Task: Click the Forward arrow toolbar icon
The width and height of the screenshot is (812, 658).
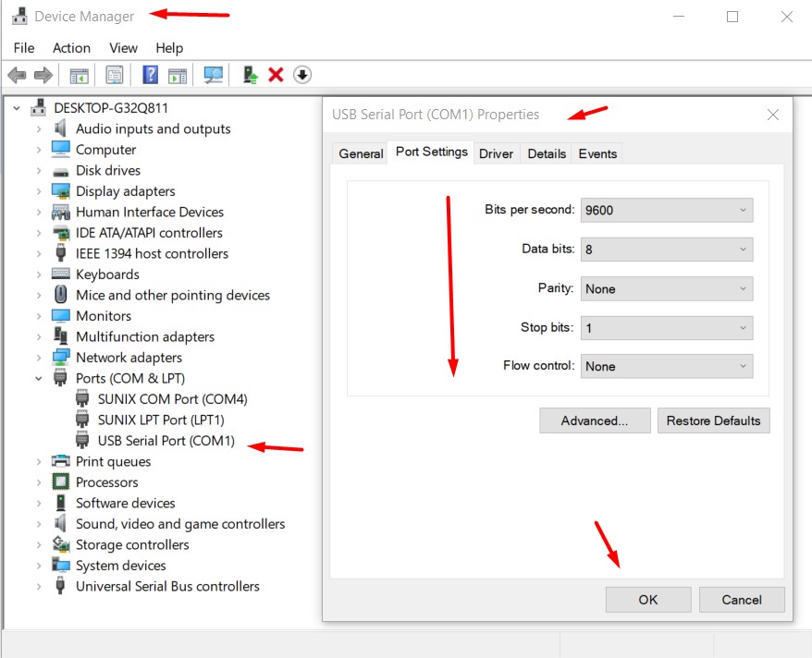Action: click(43, 75)
